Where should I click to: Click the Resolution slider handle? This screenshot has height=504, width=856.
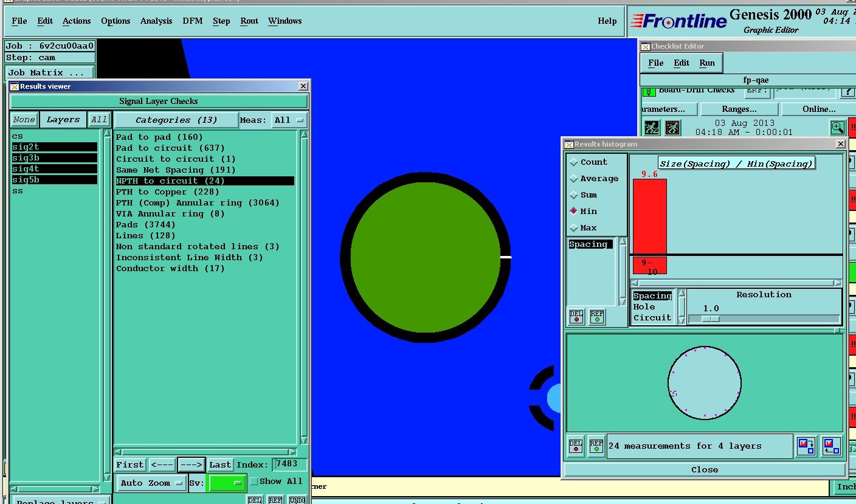(x=710, y=319)
